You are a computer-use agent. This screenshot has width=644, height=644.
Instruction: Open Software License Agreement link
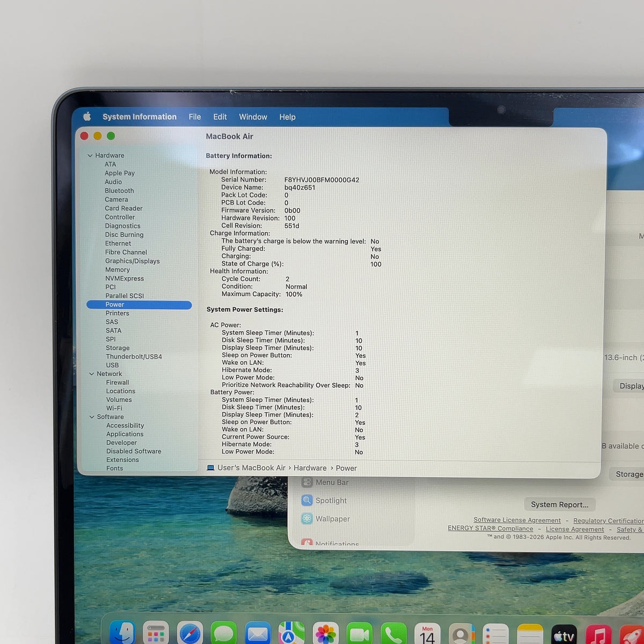(x=517, y=520)
